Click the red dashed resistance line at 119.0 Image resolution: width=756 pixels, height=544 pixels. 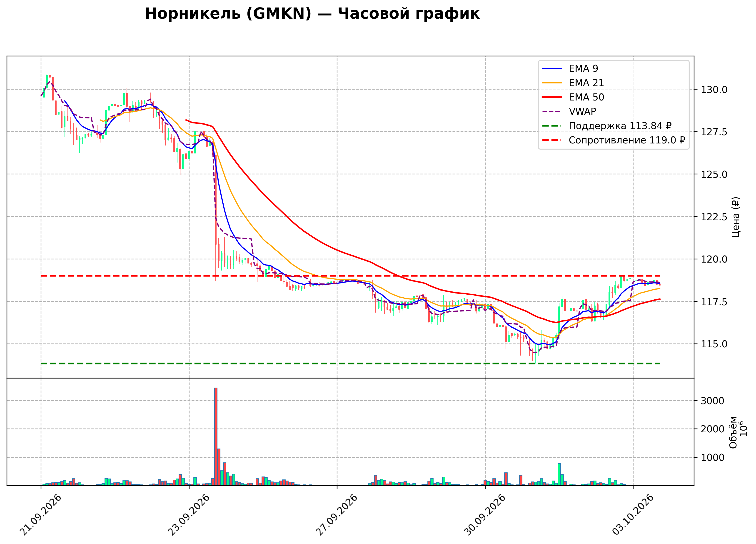tap(350, 276)
